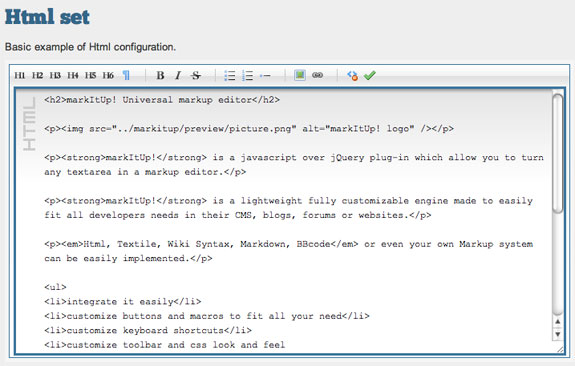This screenshot has width=575, height=366.
Task: Click 'Basic example of Html configuration' text
Action: tap(90, 47)
